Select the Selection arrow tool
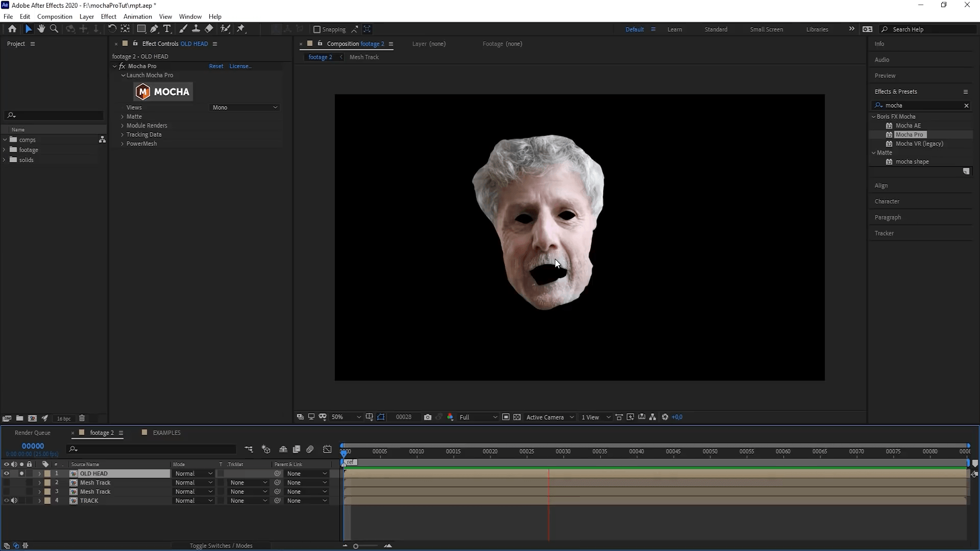Screen dimensions: 980x551 coord(29,29)
